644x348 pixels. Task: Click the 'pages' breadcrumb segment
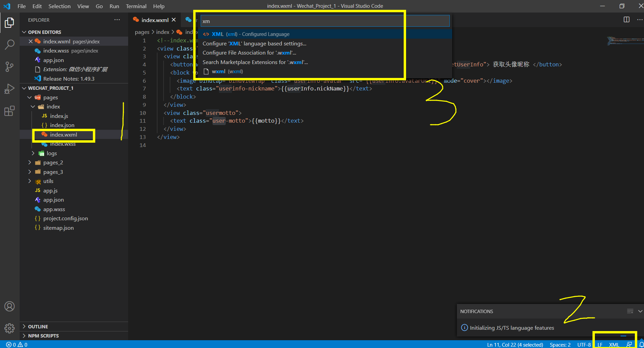(x=142, y=32)
